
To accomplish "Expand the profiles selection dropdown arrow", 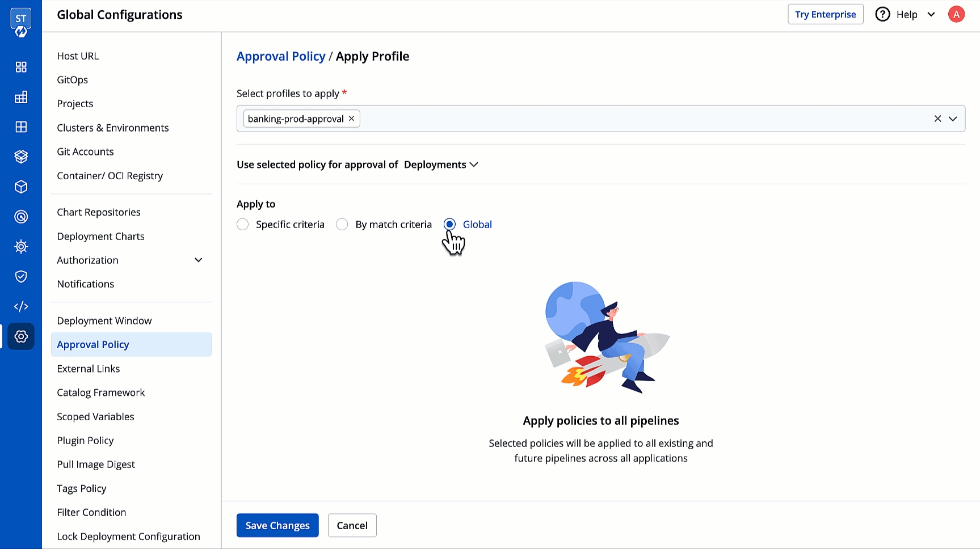I will 953,119.
